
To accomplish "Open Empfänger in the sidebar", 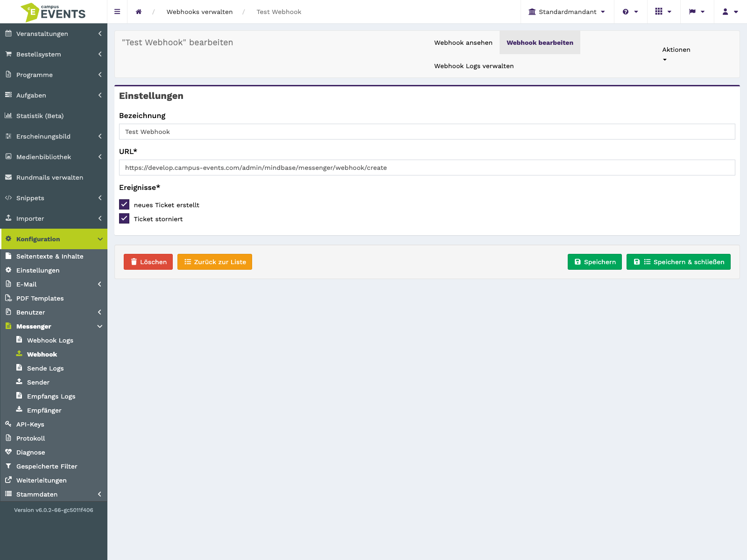I will (44, 410).
